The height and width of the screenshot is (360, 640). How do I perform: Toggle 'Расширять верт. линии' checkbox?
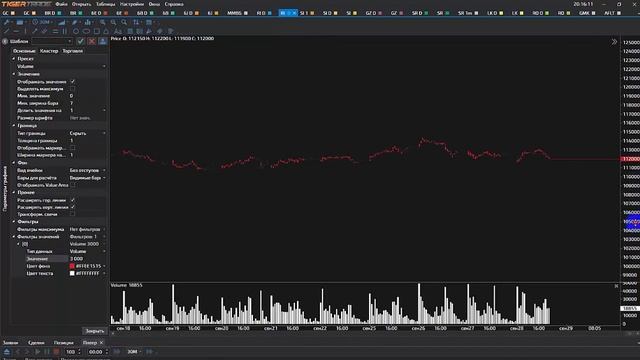[x=73, y=207]
